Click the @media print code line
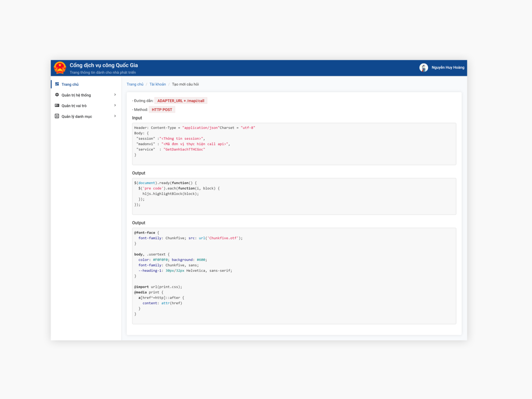The width and height of the screenshot is (532, 399). pos(149,292)
